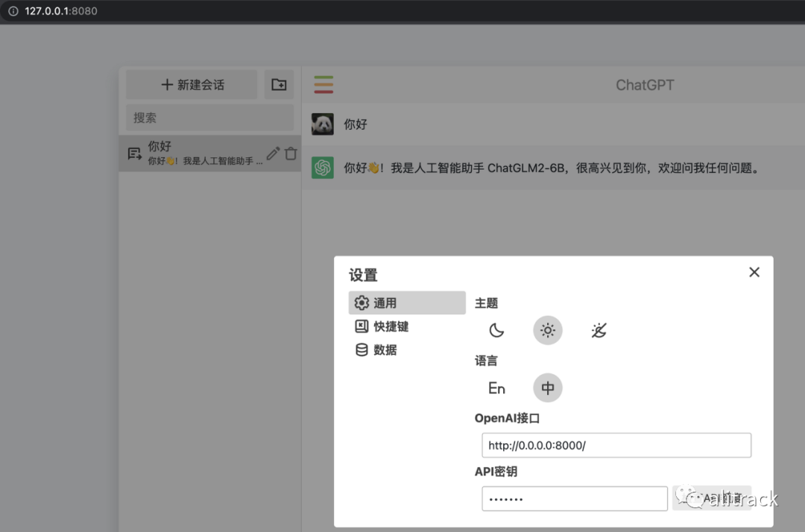Viewport: 805px width, 532px height.
Task: Select the 你好 conversation in sidebar
Action: click(x=210, y=153)
